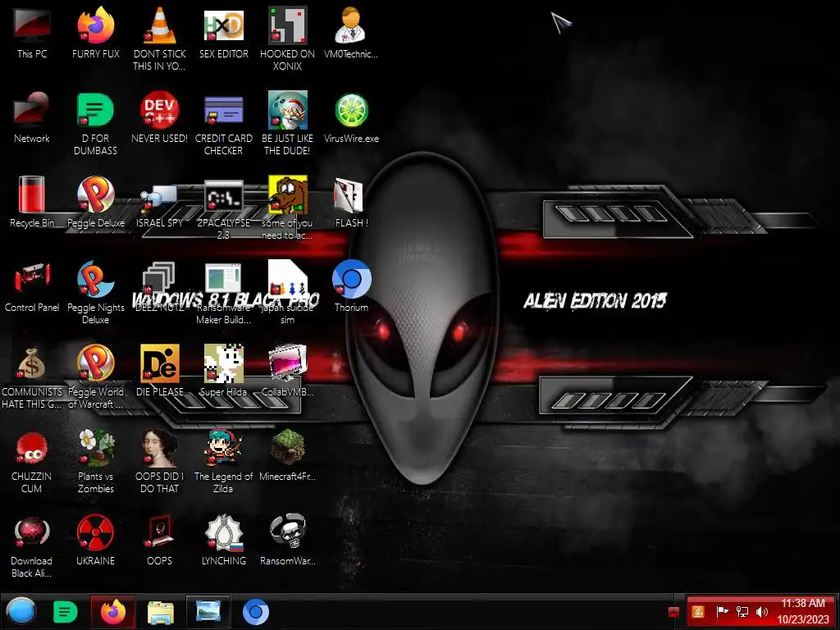This screenshot has width=840, height=630.
Task: Open the japan suicide sim file
Action: pyautogui.click(x=288, y=293)
